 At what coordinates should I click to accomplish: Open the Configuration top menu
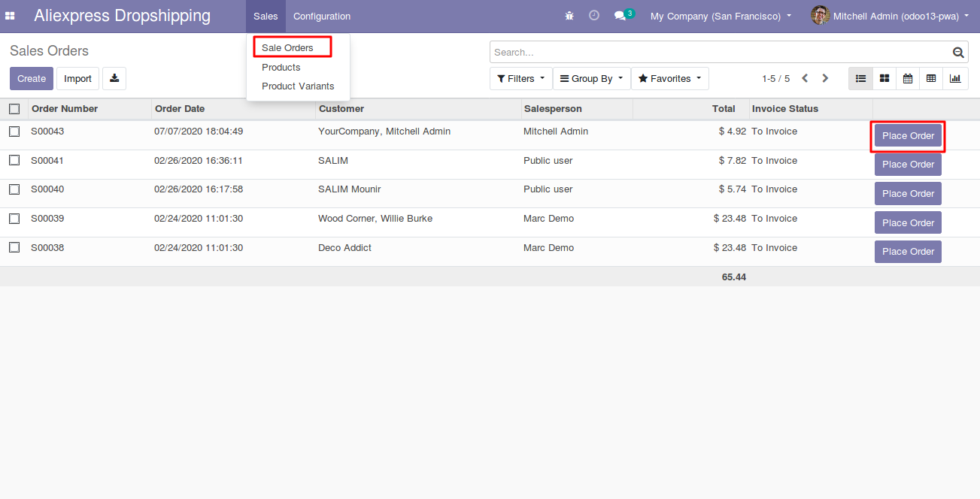(x=322, y=16)
